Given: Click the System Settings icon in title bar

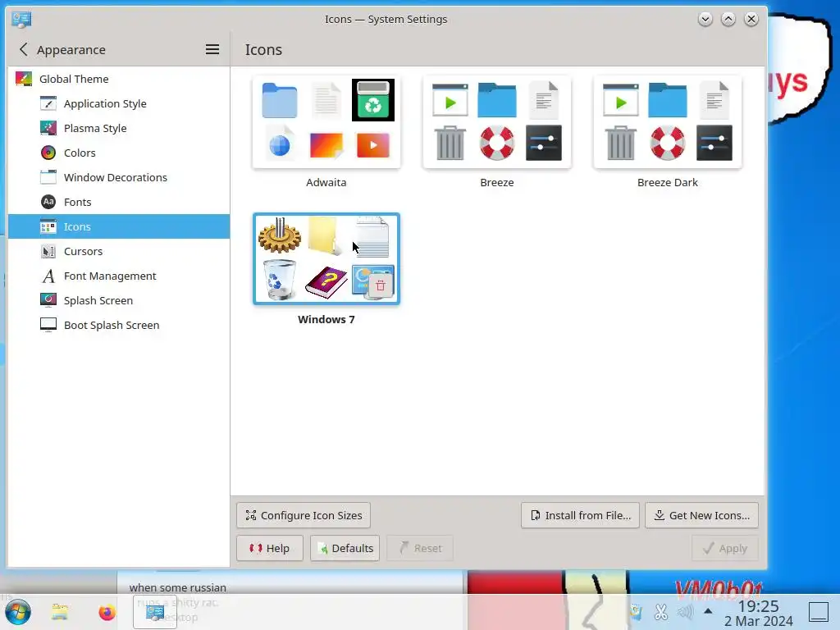Looking at the screenshot, I should pos(21,20).
